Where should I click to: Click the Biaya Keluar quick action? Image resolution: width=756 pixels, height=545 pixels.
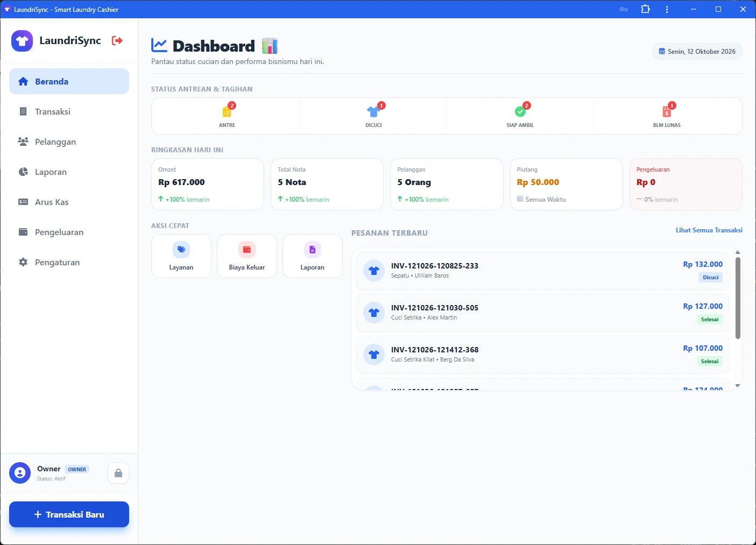(247, 256)
